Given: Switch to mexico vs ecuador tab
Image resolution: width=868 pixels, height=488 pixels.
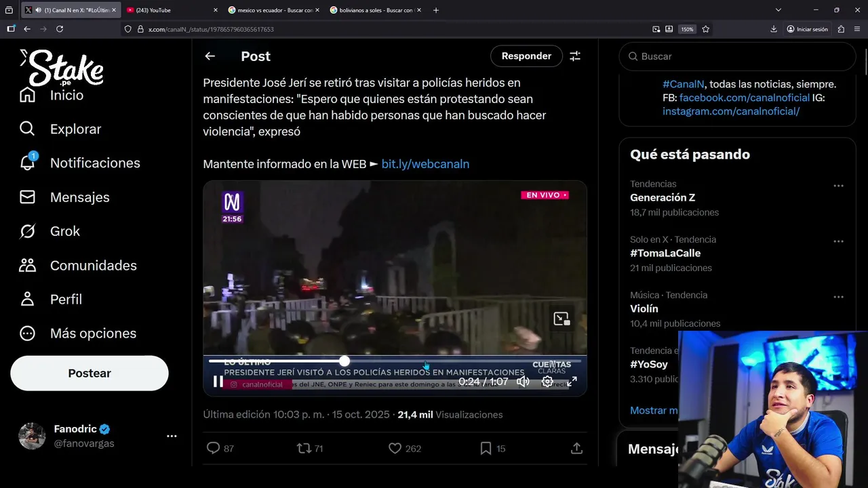Looking at the screenshot, I should coord(274,10).
